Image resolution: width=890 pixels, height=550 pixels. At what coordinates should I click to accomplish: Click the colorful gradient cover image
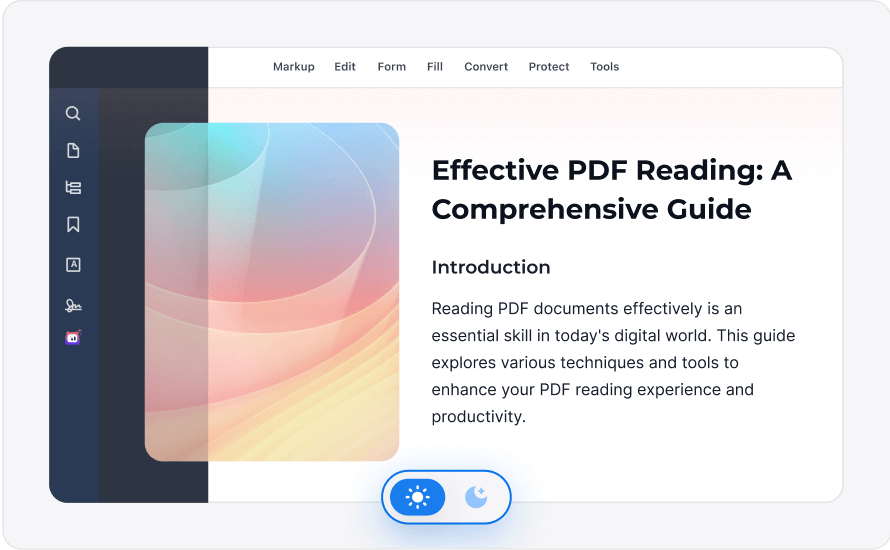pyautogui.click(x=272, y=292)
